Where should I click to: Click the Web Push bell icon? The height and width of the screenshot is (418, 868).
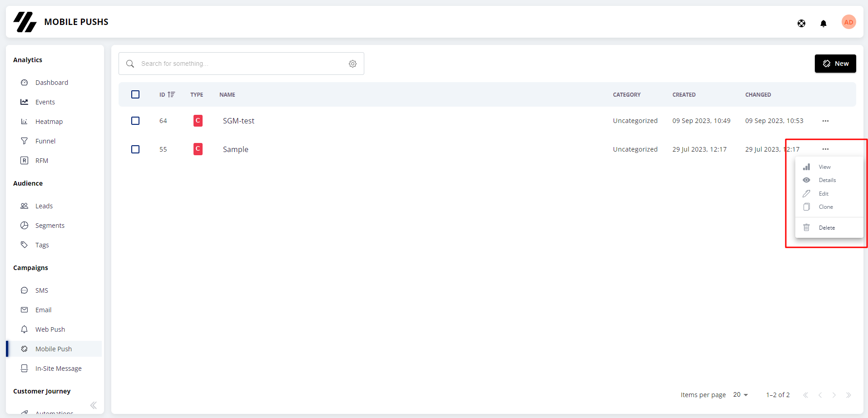click(x=25, y=329)
